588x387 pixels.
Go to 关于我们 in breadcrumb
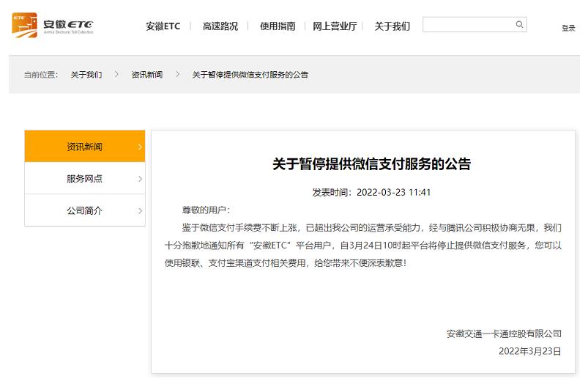click(86, 75)
